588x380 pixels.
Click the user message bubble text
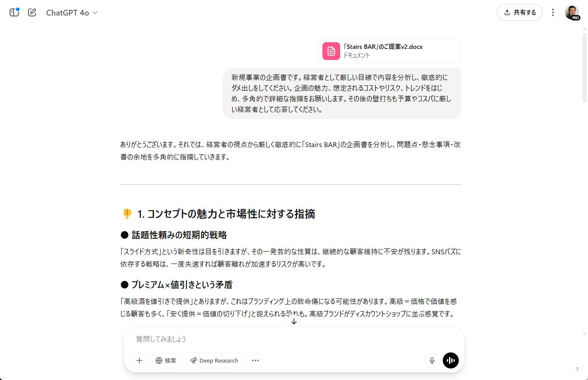pyautogui.click(x=342, y=93)
